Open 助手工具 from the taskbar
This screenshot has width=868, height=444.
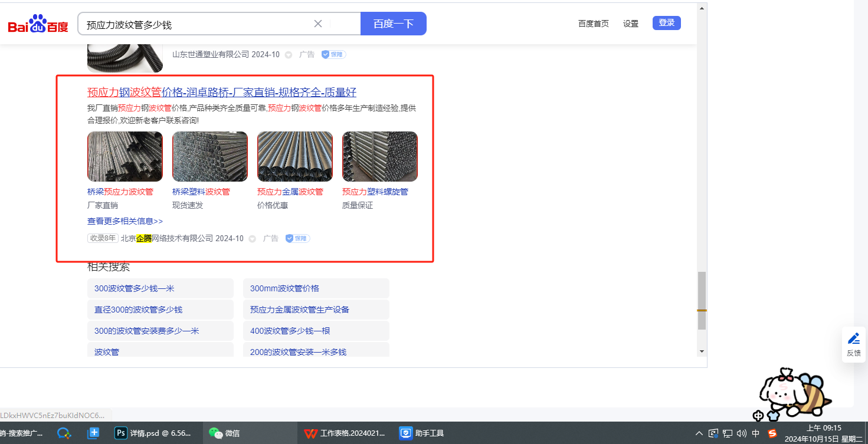422,433
